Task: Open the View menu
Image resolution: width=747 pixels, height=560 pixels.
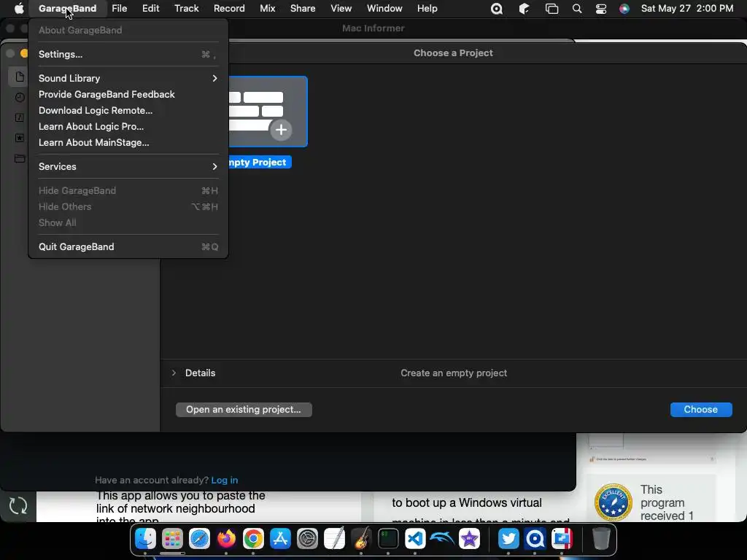Action: (341, 9)
